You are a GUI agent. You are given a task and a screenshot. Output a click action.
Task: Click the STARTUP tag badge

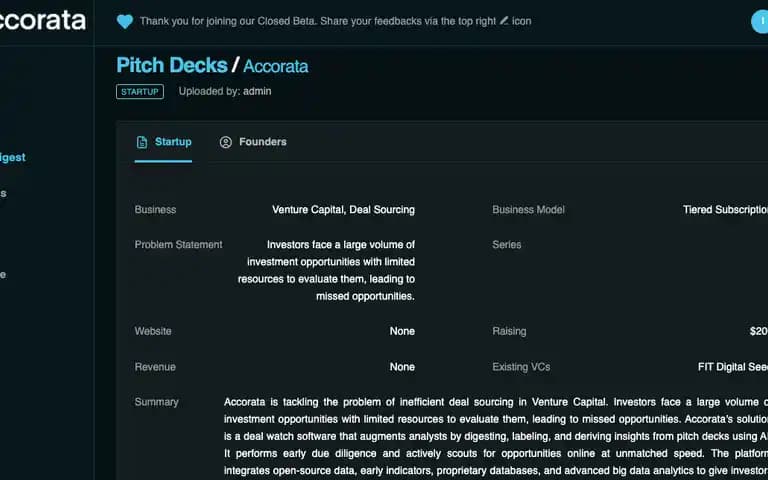click(x=140, y=92)
